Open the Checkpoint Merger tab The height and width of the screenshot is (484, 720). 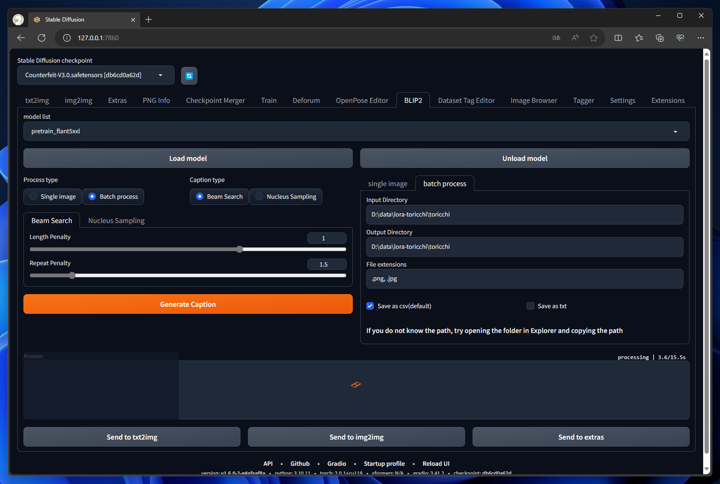(x=215, y=100)
